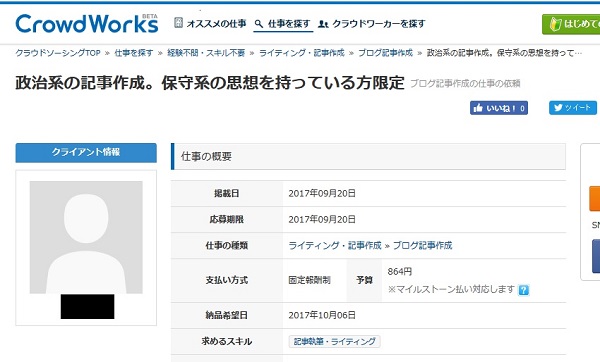Click the green はじめて button
600x362 pixels.
coord(571,24)
